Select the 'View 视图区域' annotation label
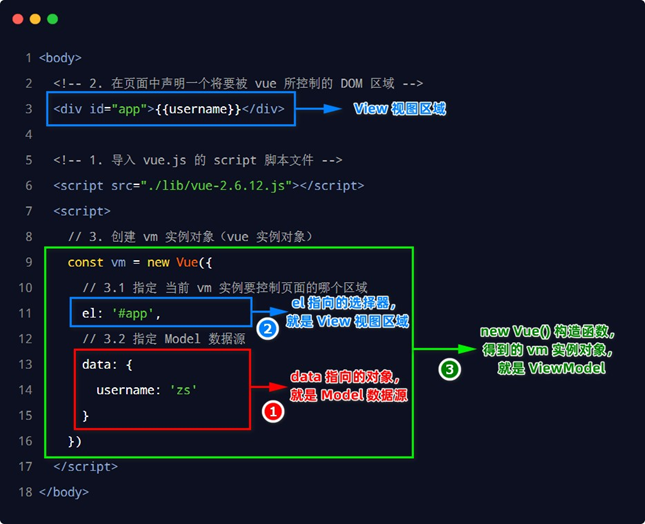 pos(400,110)
